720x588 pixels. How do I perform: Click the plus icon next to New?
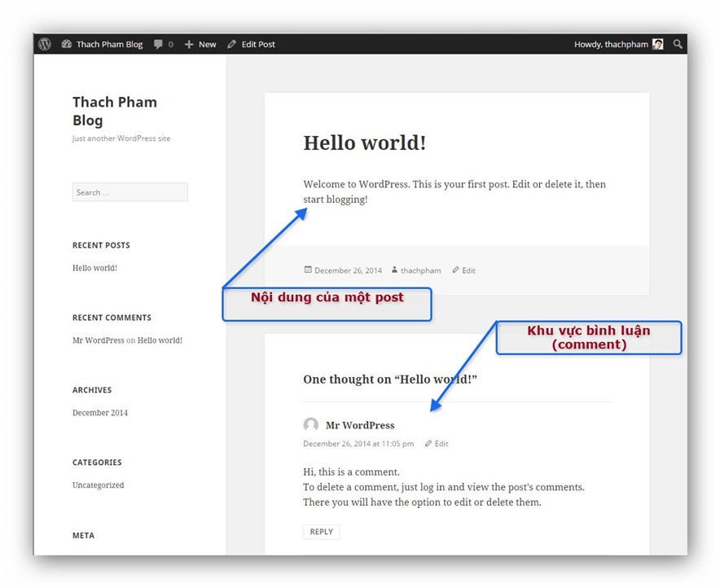pos(189,45)
